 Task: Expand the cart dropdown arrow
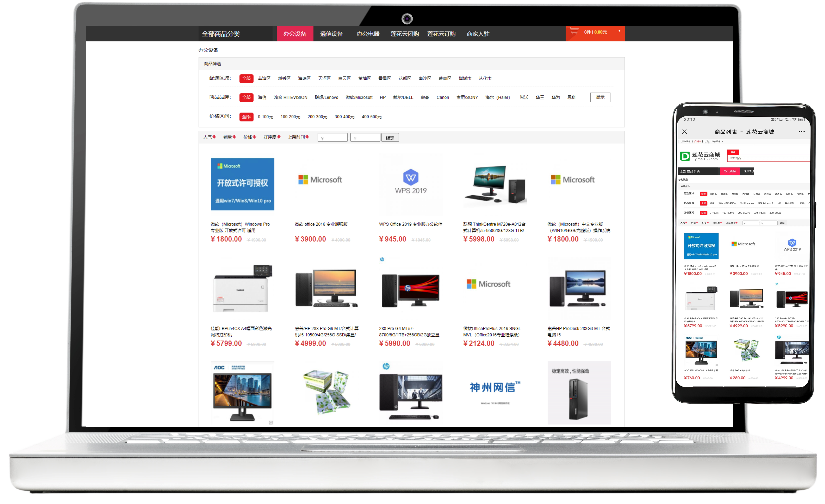point(619,31)
